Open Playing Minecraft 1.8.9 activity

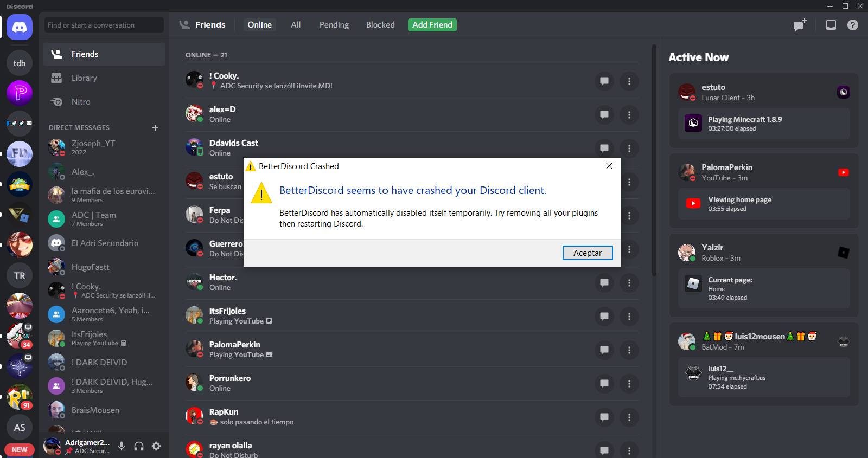[x=764, y=124]
